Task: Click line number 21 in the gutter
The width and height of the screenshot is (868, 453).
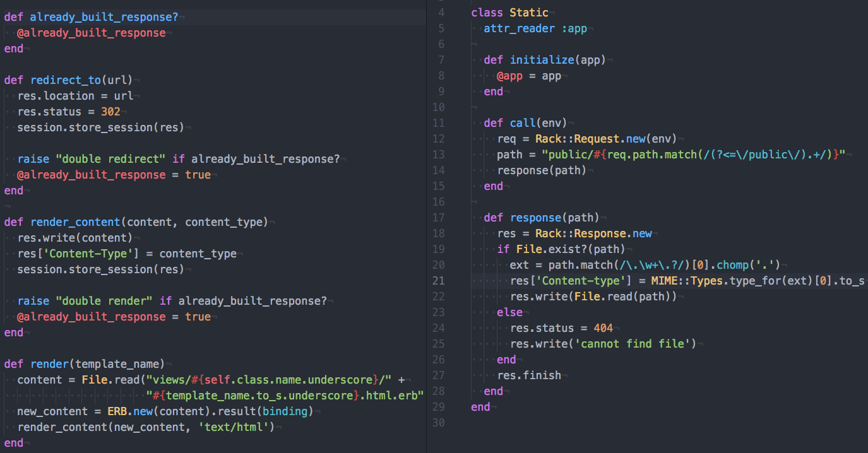Action: [439, 281]
